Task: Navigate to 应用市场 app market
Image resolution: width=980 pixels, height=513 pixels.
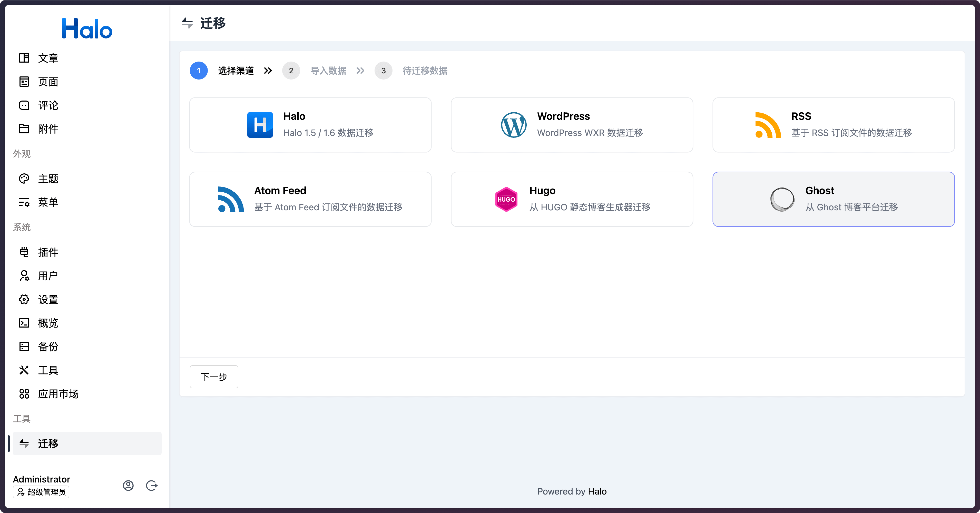Action: point(58,393)
